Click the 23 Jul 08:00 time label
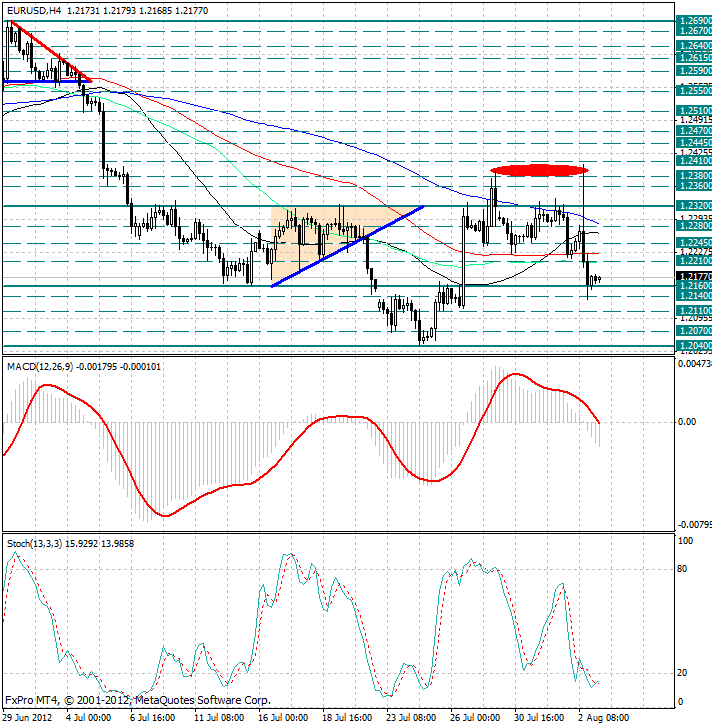 [x=411, y=718]
